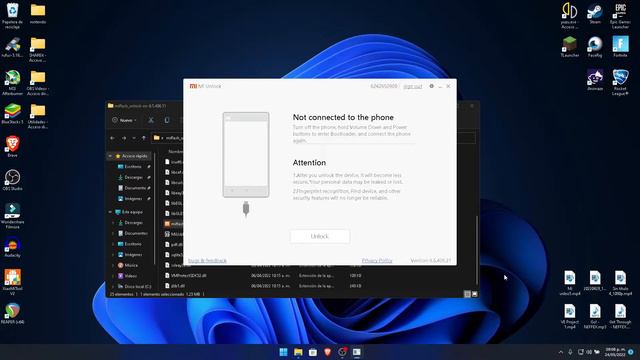Expand Documentos under Este equipo
The width and height of the screenshot is (640, 360).
tap(113, 233)
